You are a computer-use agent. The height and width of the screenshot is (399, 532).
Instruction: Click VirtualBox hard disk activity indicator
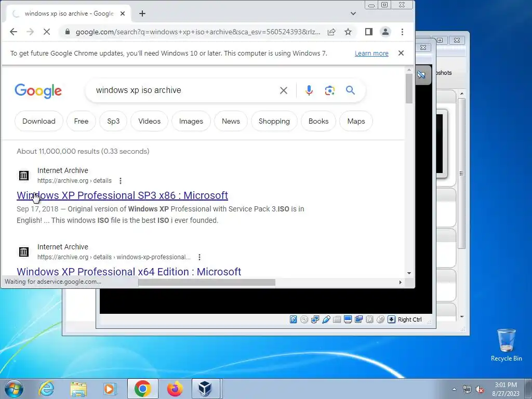coord(294,320)
